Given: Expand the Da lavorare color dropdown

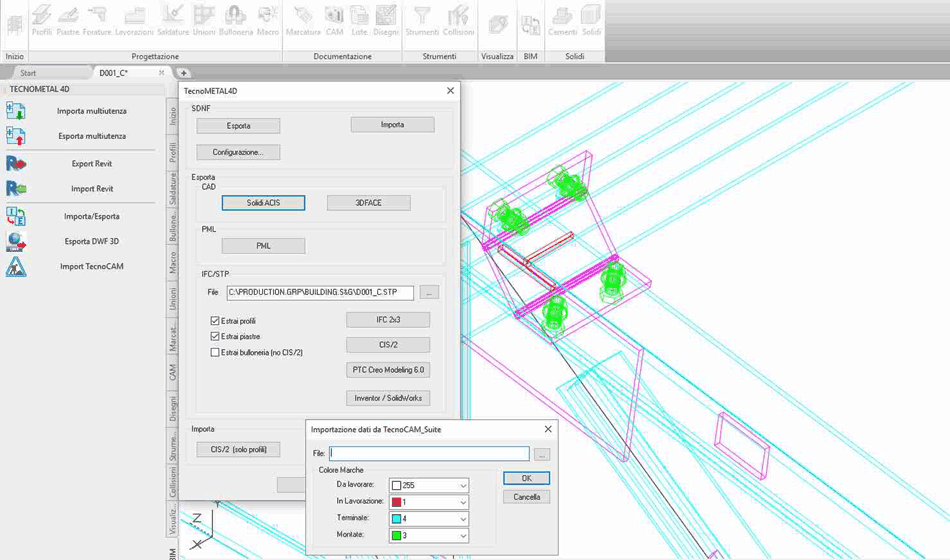Looking at the screenshot, I should [463, 486].
